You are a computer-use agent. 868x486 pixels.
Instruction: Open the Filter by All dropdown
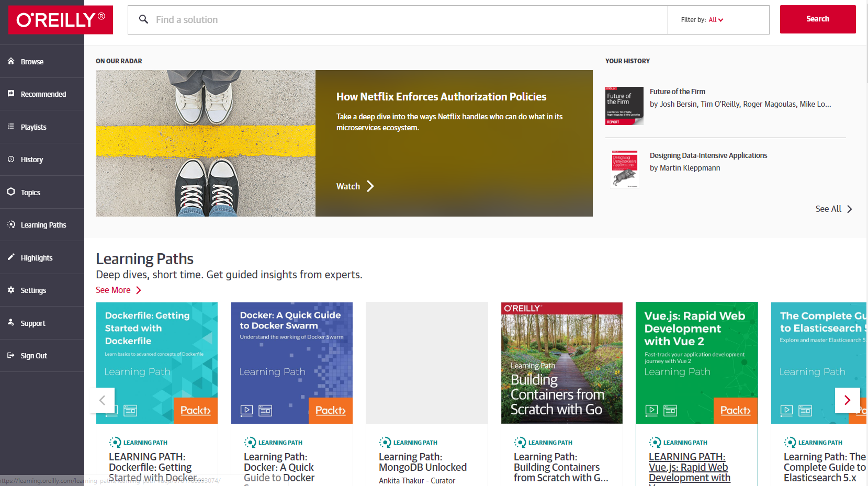pos(716,20)
